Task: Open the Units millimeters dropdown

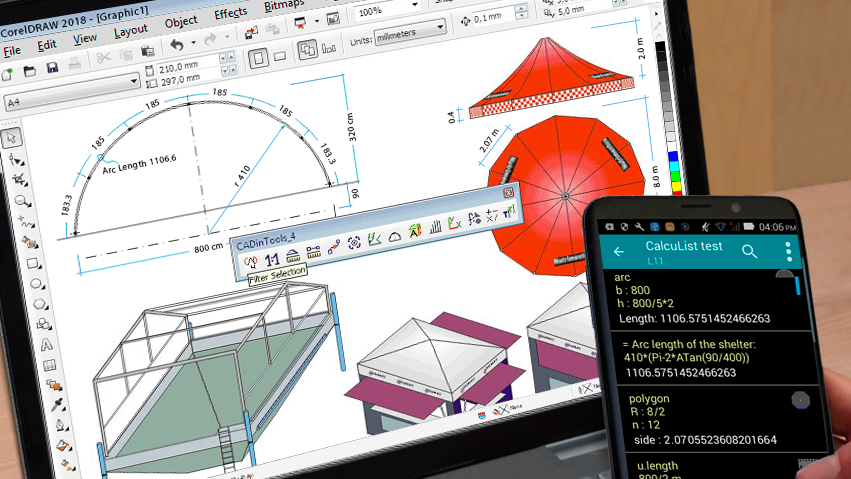Action: (440, 26)
